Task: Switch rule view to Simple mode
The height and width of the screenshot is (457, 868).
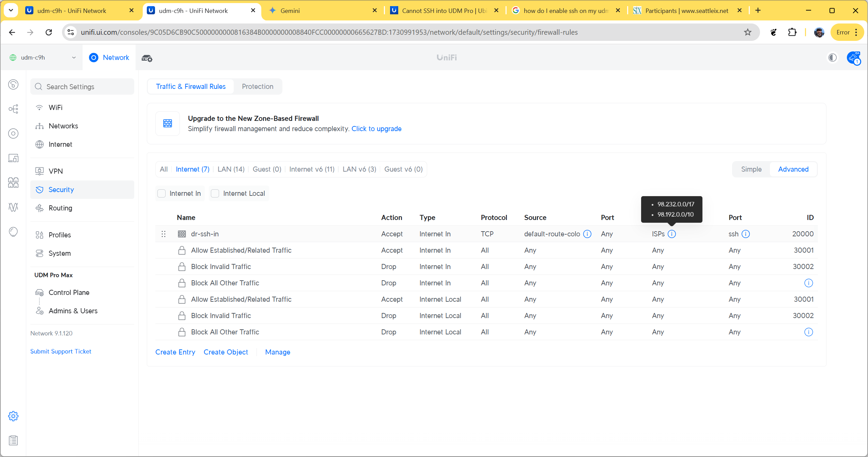Action: pos(751,169)
